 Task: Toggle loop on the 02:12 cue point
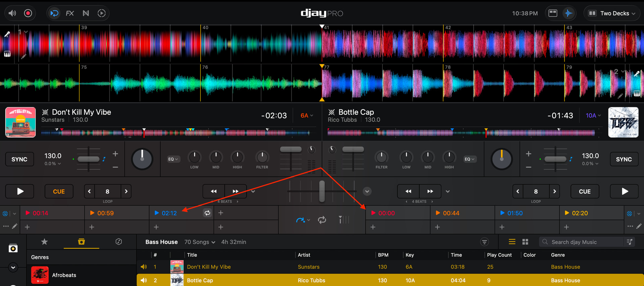pos(207,213)
